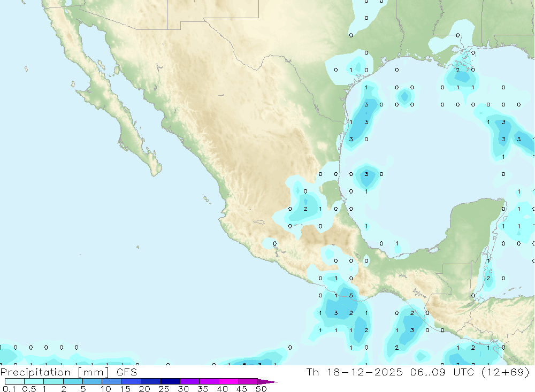Select the 5–10 mm legend color swatch
Image resolution: width=535 pixels, height=392 pixels.
pos(93,381)
